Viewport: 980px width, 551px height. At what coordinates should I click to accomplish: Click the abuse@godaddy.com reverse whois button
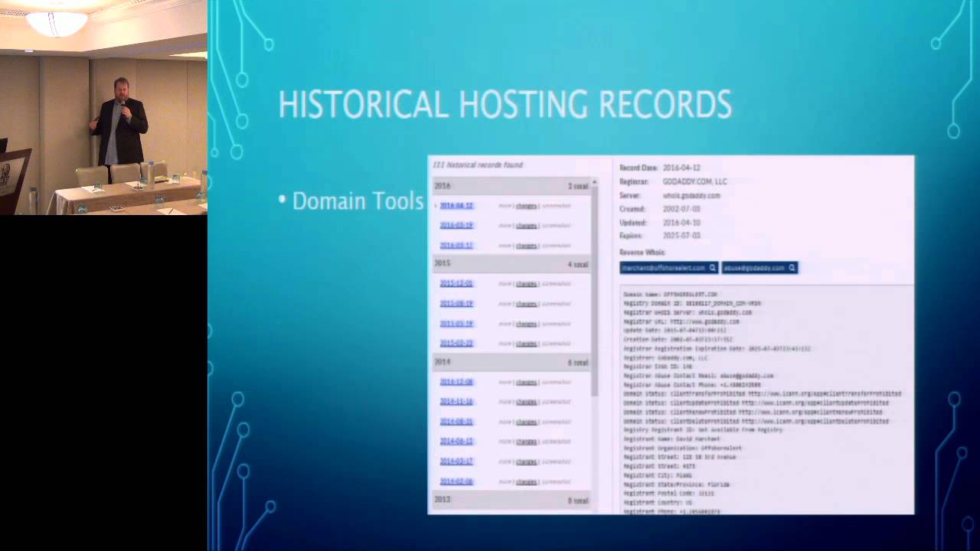[x=759, y=268]
